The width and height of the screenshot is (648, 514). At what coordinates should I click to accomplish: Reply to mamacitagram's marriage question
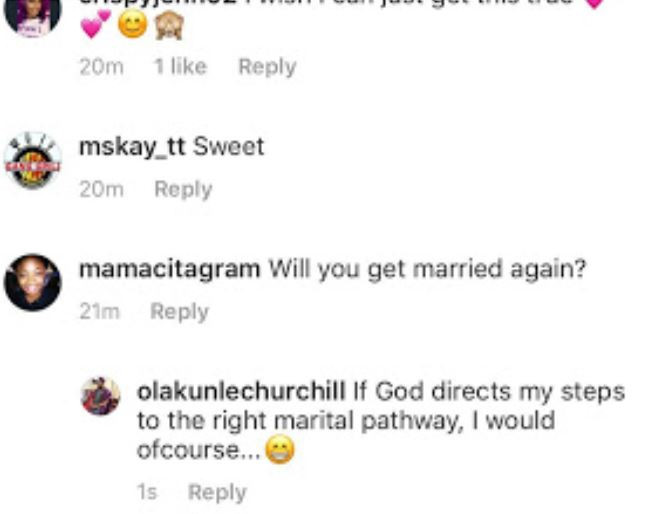pos(179,311)
